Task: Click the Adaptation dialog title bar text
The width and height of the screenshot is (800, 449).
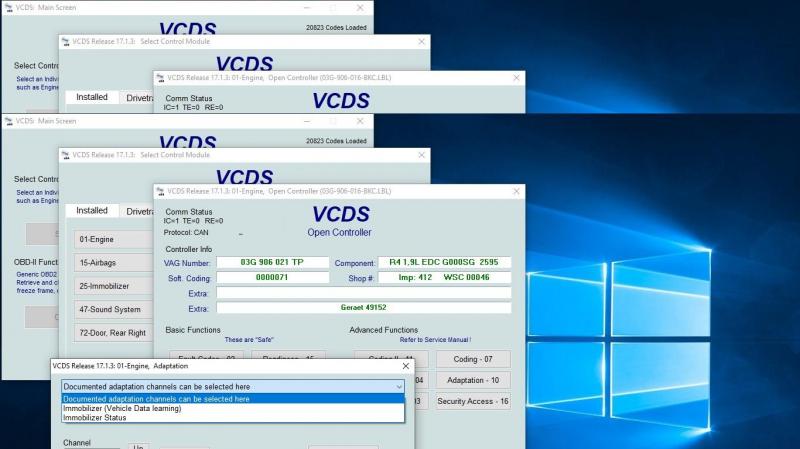Action: pos(120,366)
